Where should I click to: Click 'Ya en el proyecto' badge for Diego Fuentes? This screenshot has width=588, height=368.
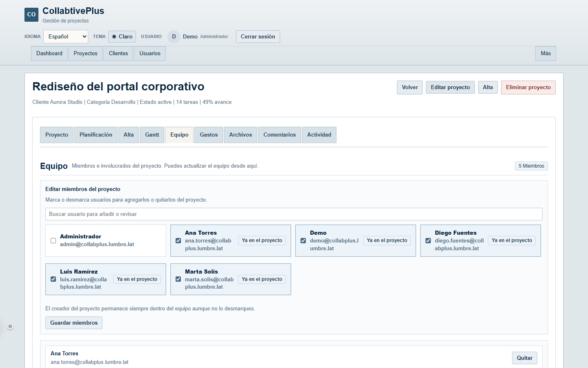pos(512,241)
